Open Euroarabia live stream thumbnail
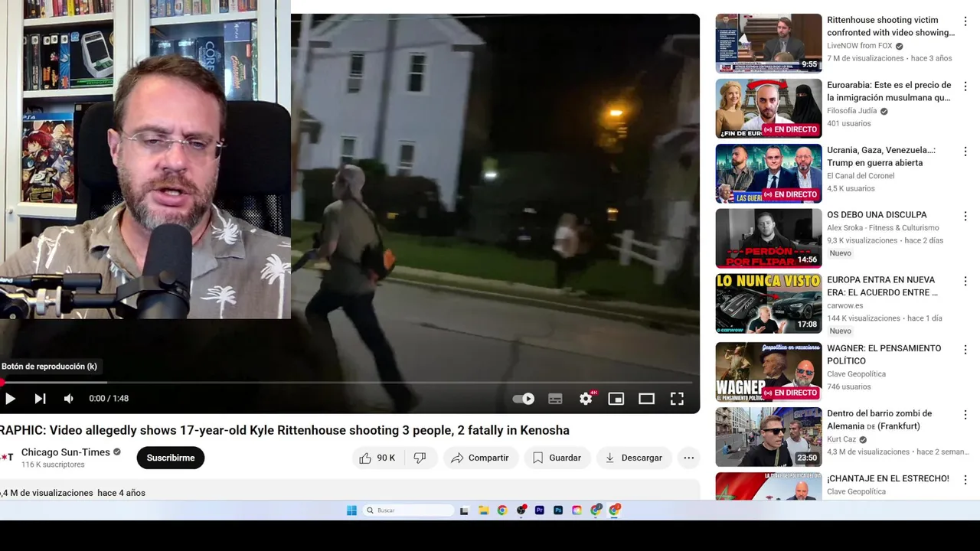This screenshot has height=551, width=980. 769,109
